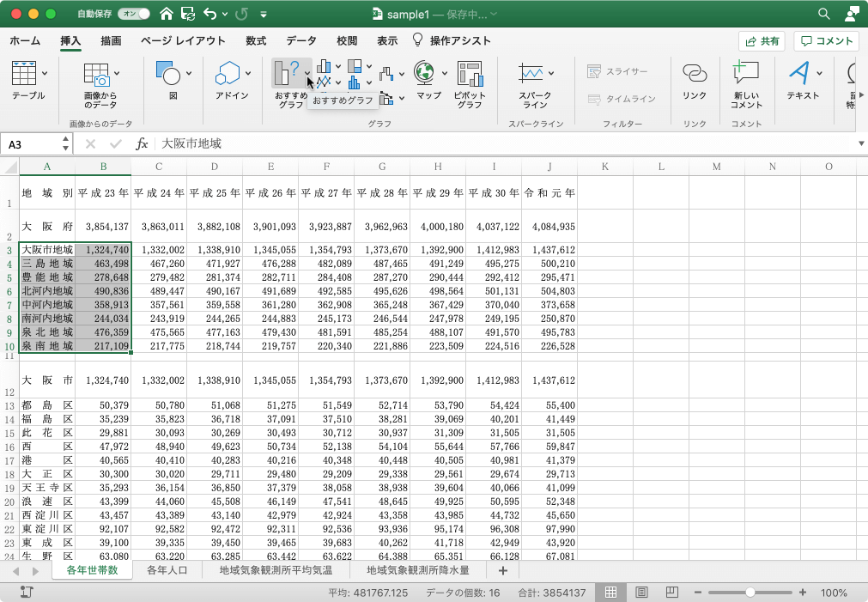Open the テキスト text tools icon
This screenshot has width=868, height=602.
coord(799,72)
